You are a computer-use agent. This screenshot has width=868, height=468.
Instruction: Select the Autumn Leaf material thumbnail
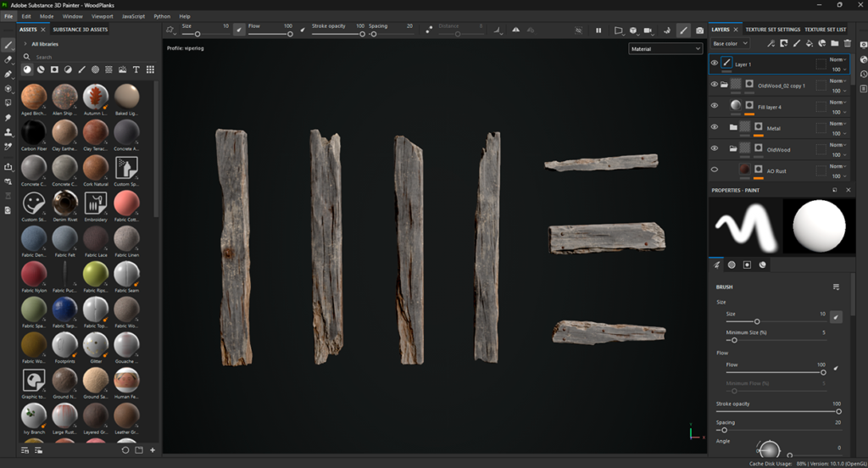[95, 97]
